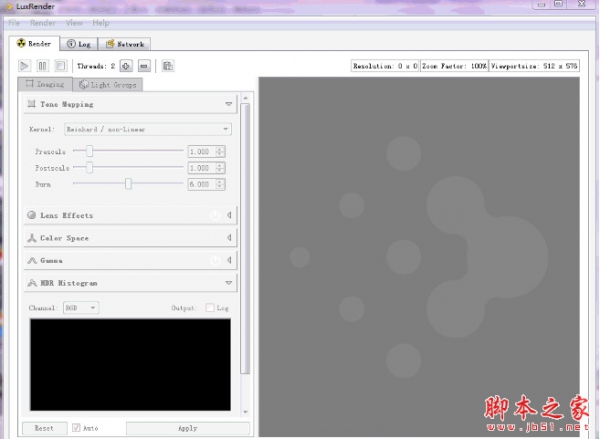Collapse the HDR Histogram section

[228, 283]
